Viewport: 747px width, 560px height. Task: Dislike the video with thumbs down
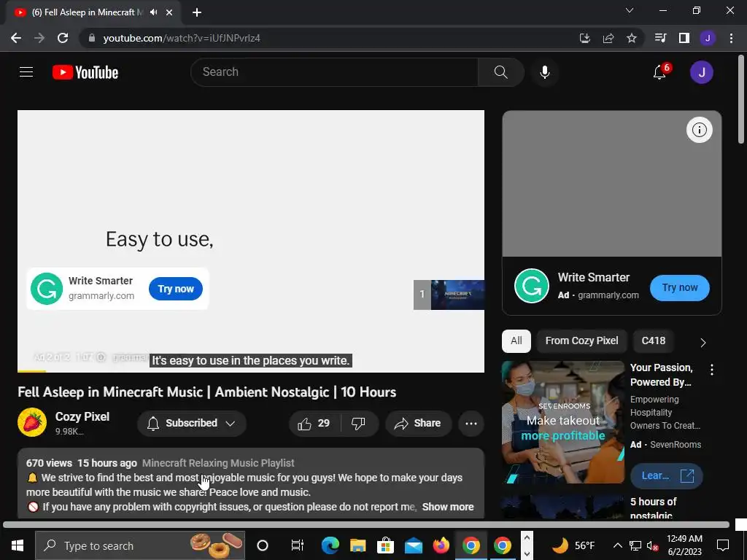(x=358, y=424)
